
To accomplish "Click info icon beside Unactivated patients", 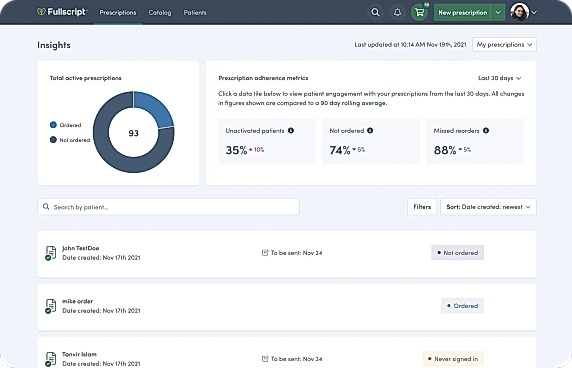I will (291, 131).
